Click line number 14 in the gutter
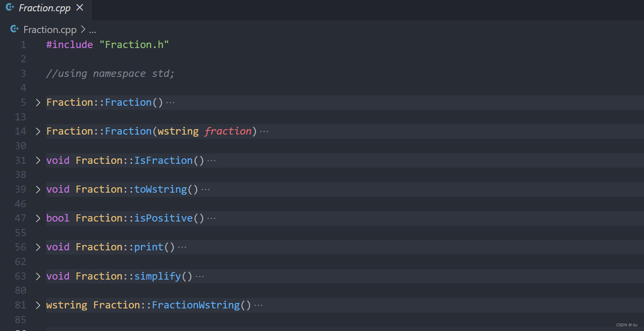 click(20, 131)
